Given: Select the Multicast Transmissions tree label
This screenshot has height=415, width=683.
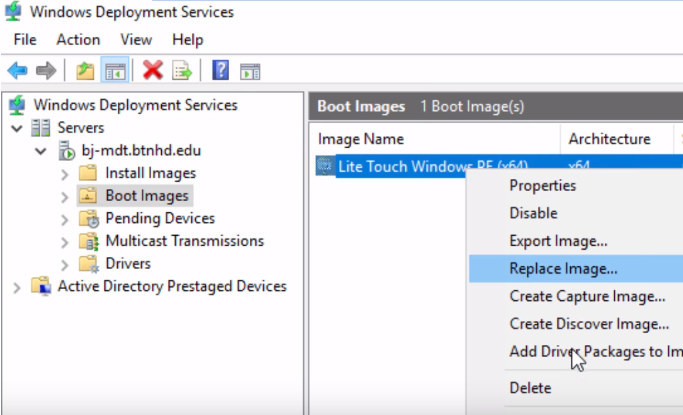Looking at the screenshot, I should [x=185, y=241].
